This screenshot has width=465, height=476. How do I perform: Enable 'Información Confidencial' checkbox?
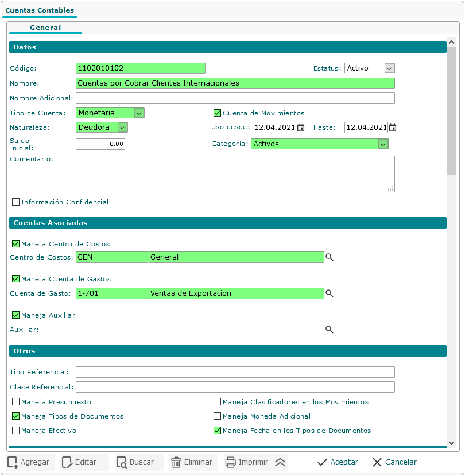(16, 202)
